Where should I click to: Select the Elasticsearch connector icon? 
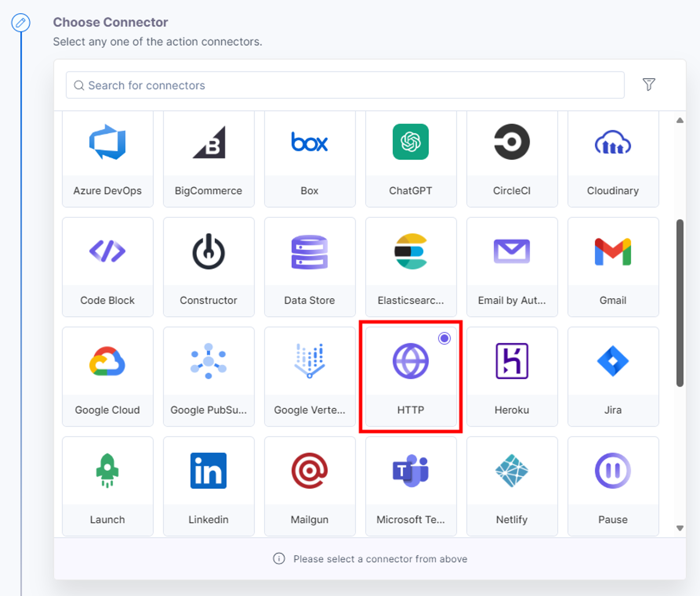pos(411,251)
